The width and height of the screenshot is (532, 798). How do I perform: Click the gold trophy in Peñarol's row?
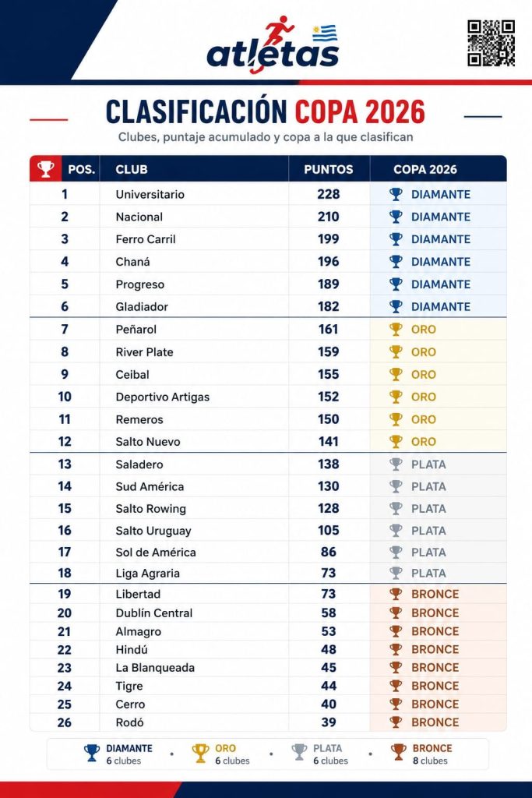click(x=396, y=330)
